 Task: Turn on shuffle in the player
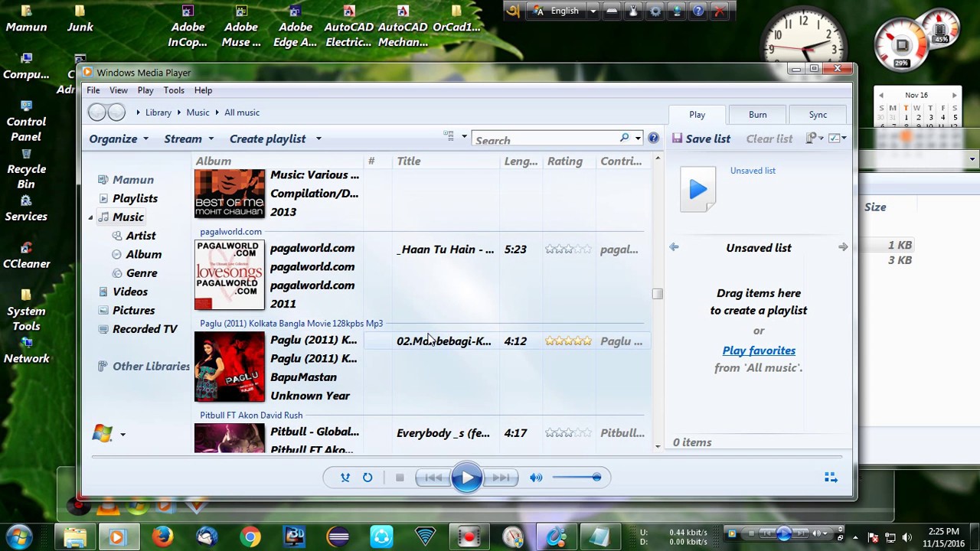click(345, 478)
